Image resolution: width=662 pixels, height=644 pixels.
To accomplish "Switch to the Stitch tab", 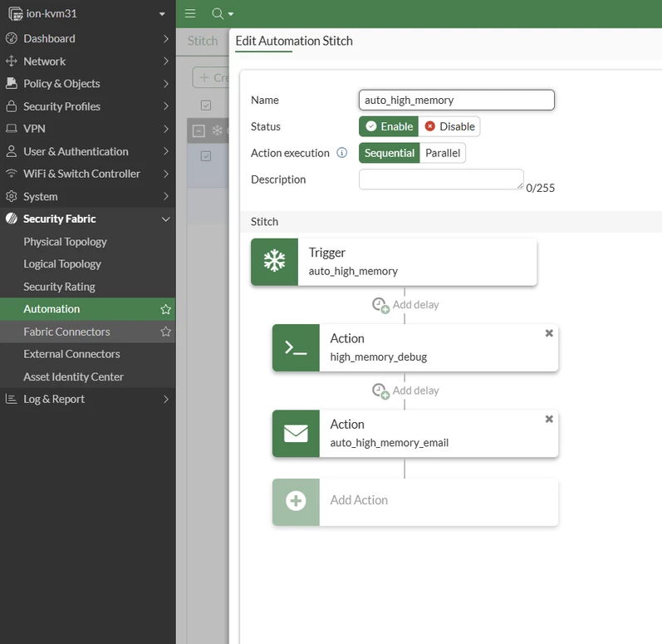I will [203, 41].
